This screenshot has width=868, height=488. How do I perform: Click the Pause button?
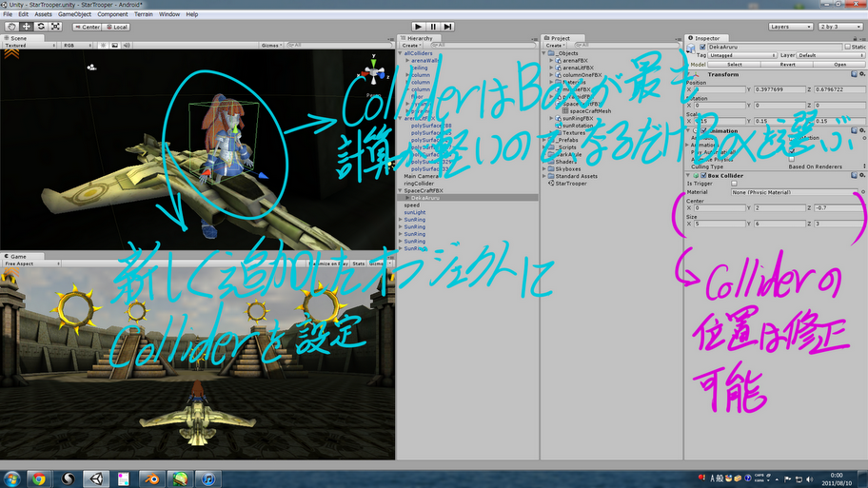click(x=433, y=27)
